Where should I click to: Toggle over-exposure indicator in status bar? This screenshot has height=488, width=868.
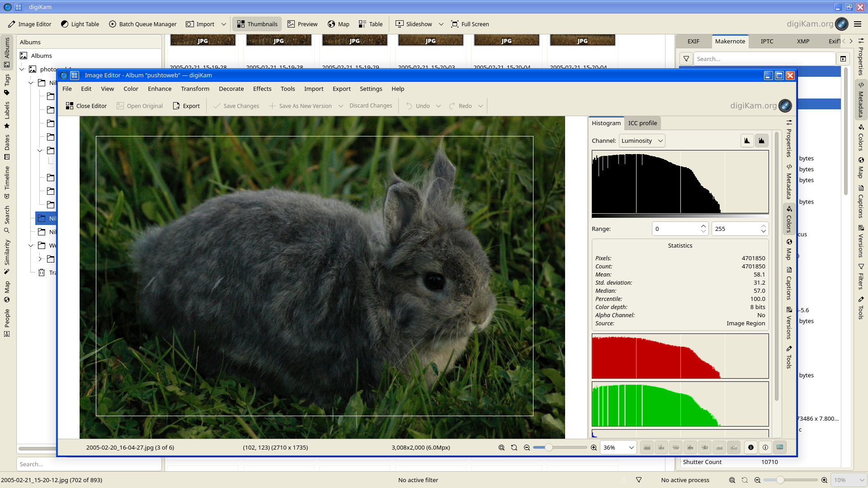(765, 448)
